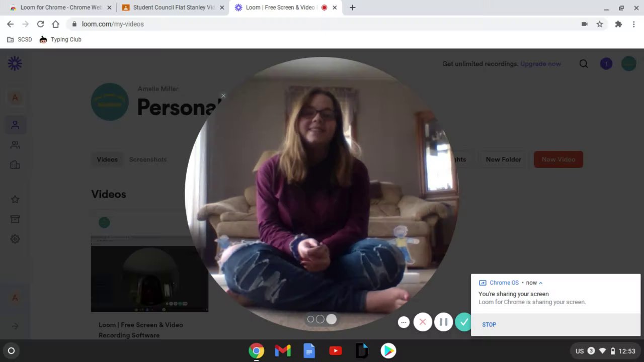Go back in browser history
This screenshot has height=362, width=644.
10,24
